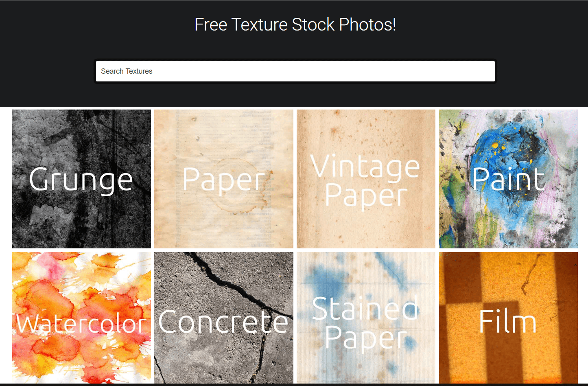Select the Stained Paper category tile
Viewport: 588px width, 386px height.
pyautogui.click(x=366, y=318)
